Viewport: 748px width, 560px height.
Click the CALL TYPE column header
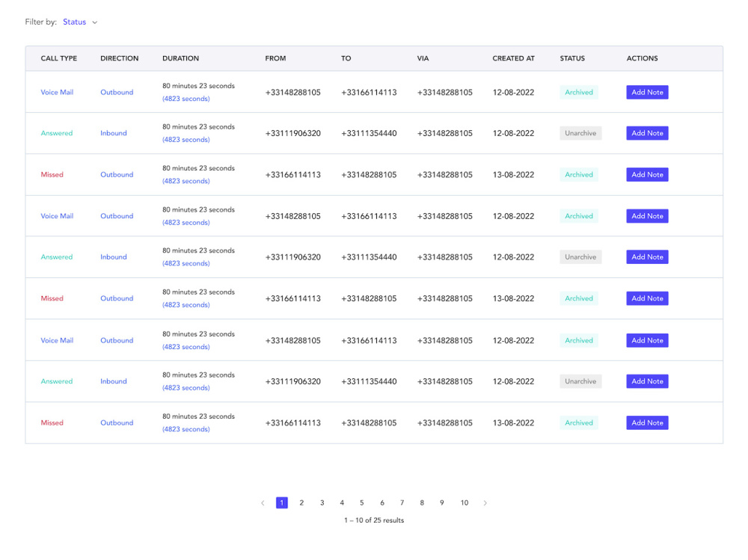58,58
